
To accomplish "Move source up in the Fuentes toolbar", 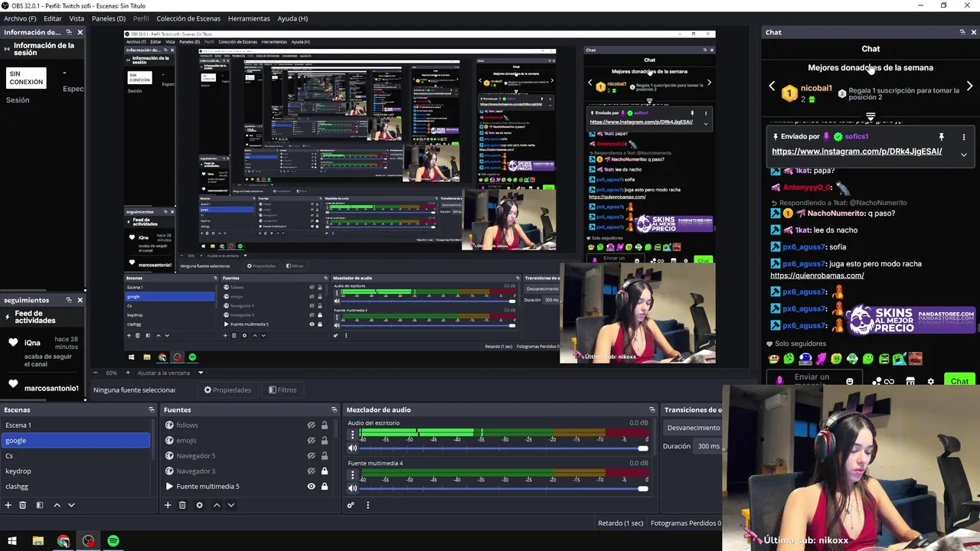I will click(217, 505).
